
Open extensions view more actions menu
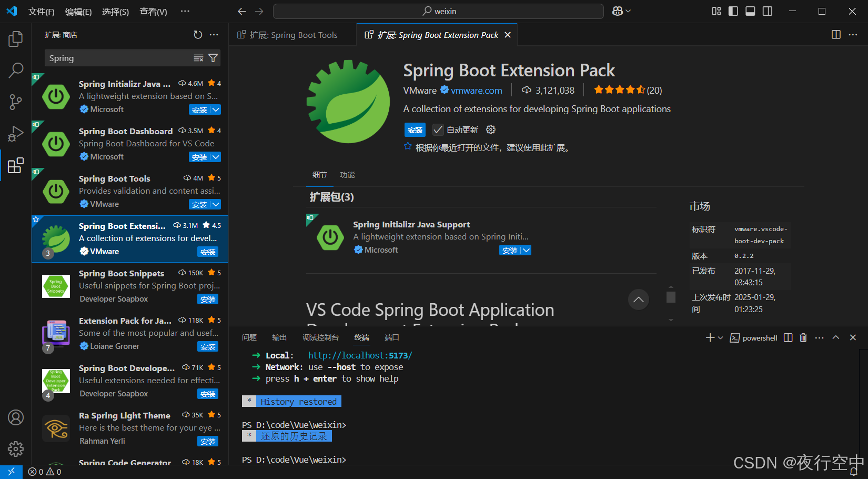[214, 35]
